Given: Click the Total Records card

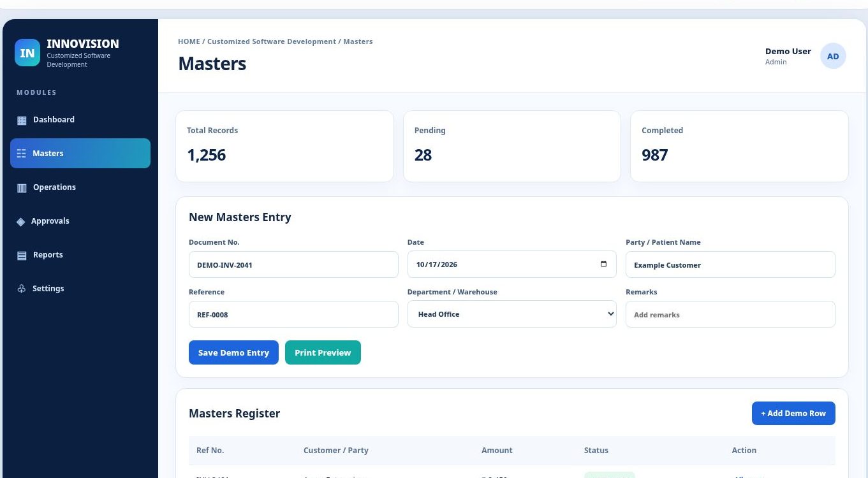Looking at the screenshot, I should pyautogui.click(x=284, y=147).
